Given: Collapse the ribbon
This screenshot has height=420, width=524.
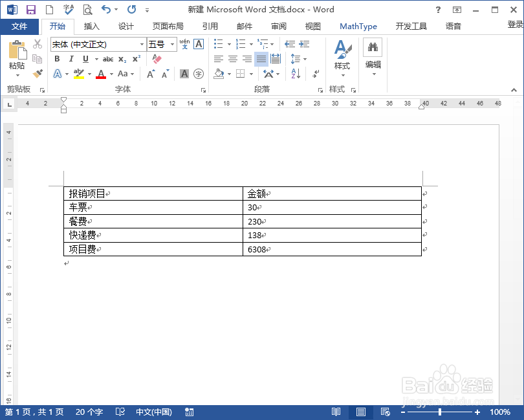Looking at the screenshot, I should 514,90.
